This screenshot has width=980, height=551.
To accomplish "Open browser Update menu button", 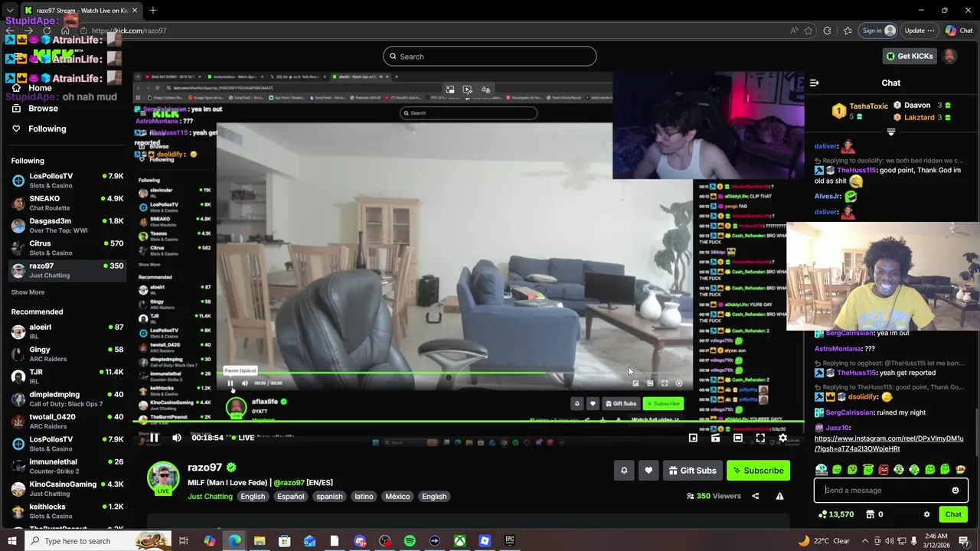I will (x=920, y=31).
